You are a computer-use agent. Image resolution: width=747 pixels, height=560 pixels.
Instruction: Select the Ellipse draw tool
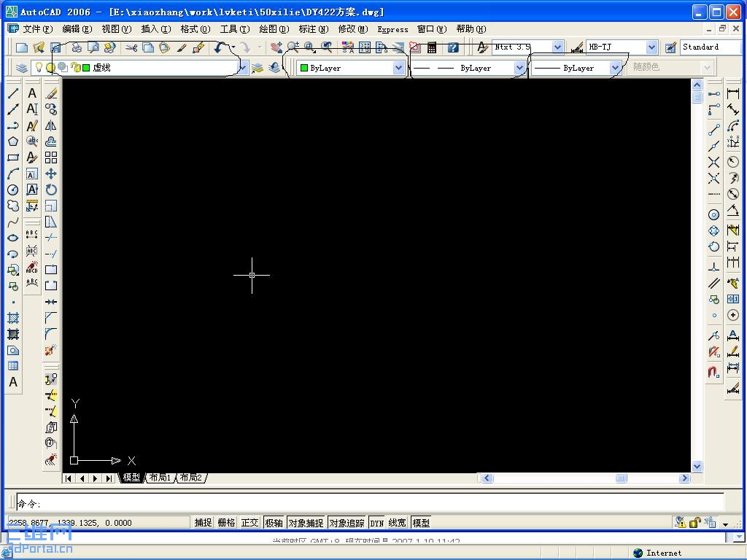tap(13, 238)
